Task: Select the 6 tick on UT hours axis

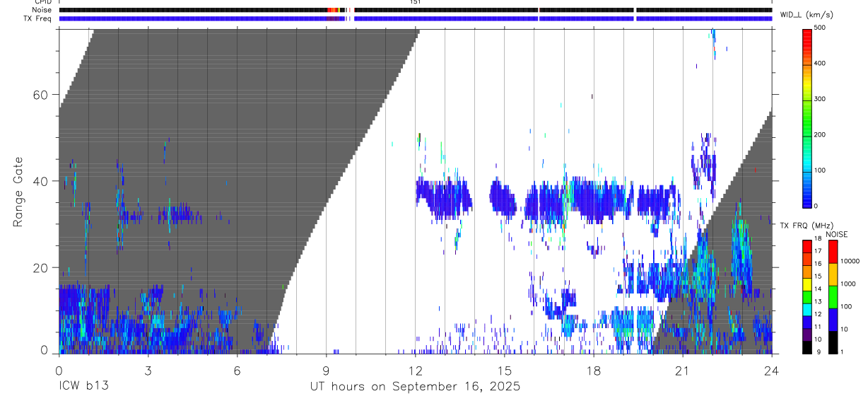Action: pyautogui.click(x=237, y=371)
